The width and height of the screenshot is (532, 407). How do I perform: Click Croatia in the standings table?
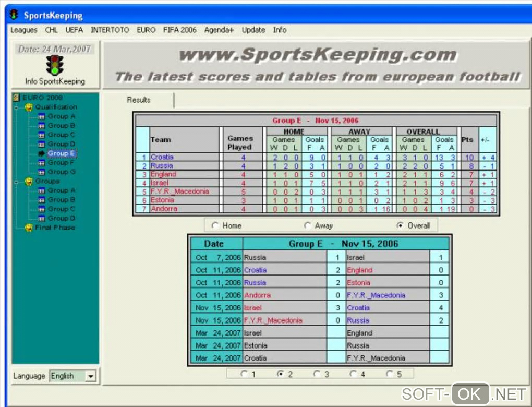pyautogui.click(x=162, y=157)
